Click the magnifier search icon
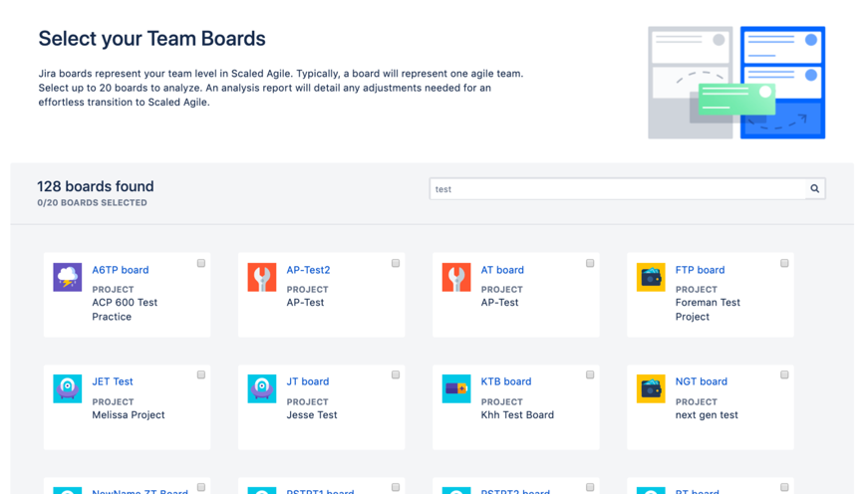 click(815, 188)
